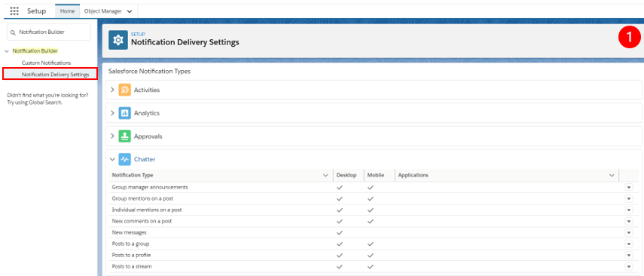Screen dimensions: 644x276
Task: Collapse the Chatter section chevron
Action: pos(112,159)
